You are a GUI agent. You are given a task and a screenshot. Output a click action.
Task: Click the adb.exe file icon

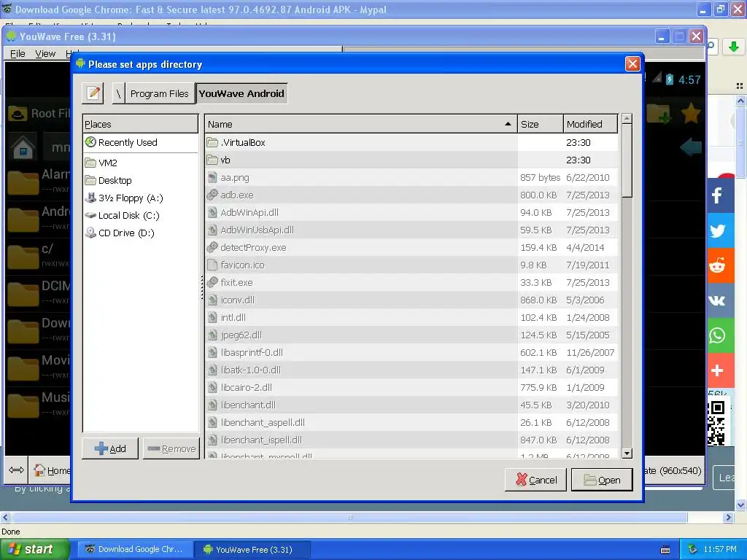point(212,195)
